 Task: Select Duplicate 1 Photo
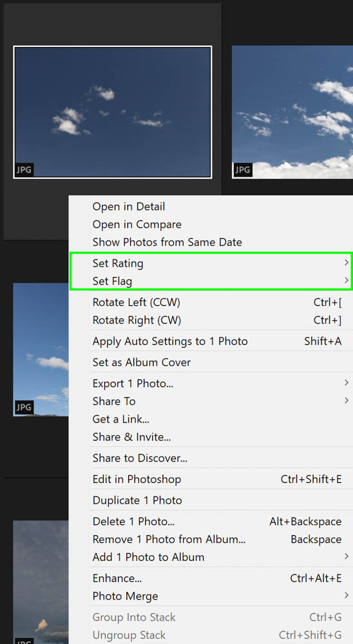pyautogui.click(x=137, y=500)
